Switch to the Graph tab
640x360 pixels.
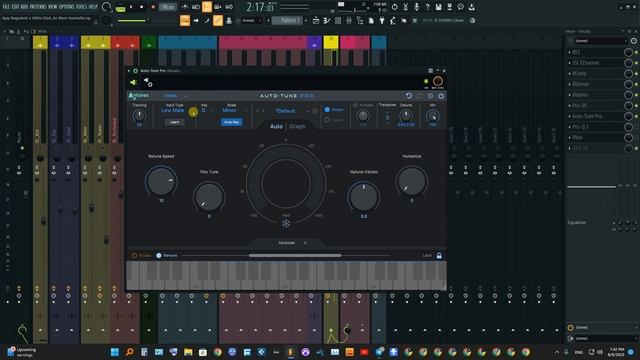point(297,127)
